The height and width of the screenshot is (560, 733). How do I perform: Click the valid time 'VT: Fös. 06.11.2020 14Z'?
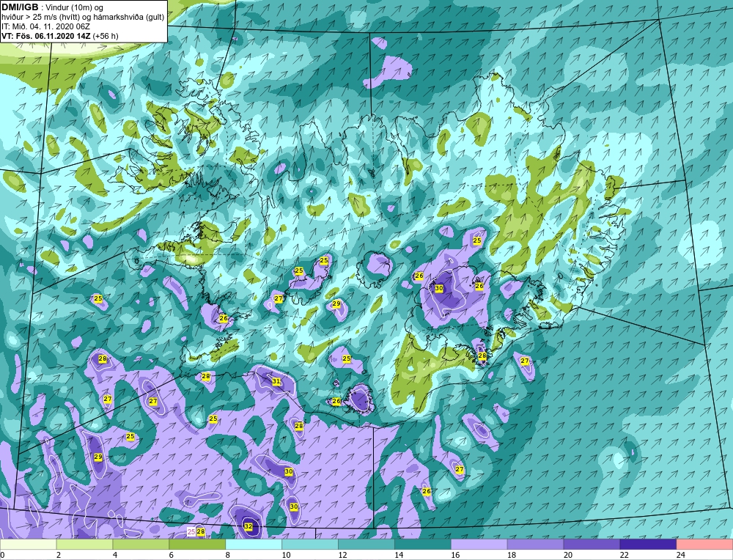pos(47,36)
